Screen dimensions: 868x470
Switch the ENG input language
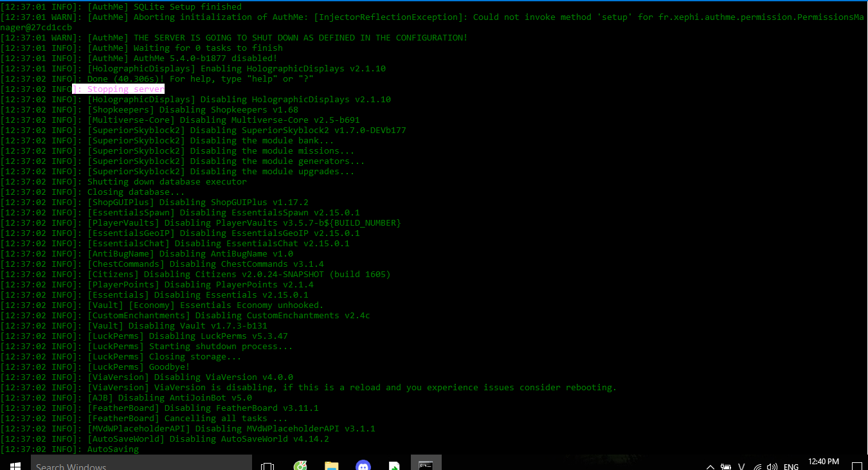[x=791, y=467]
